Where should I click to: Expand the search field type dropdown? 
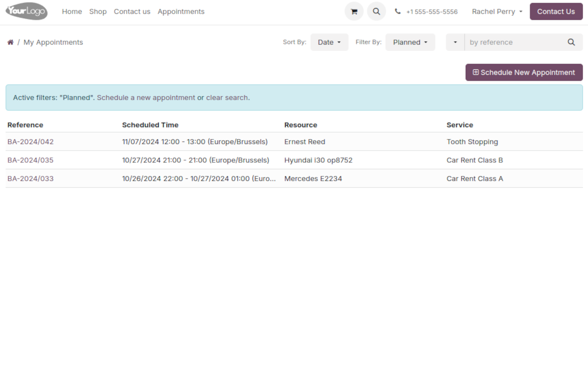coord(455,42)
